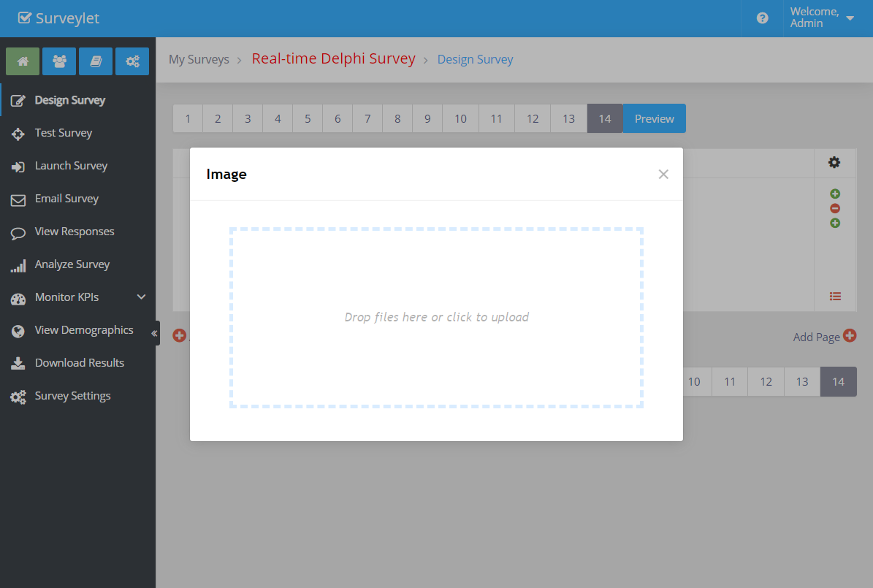Image resolution: width=873 pixels, height=588 pixels.
Task: Open Download Results in sidebar
Action: point(78,363)
